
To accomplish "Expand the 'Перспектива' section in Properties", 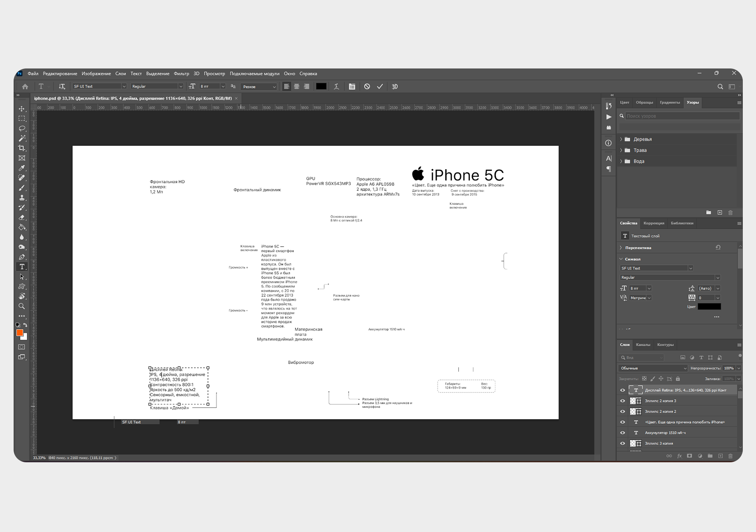I will 621,248.
